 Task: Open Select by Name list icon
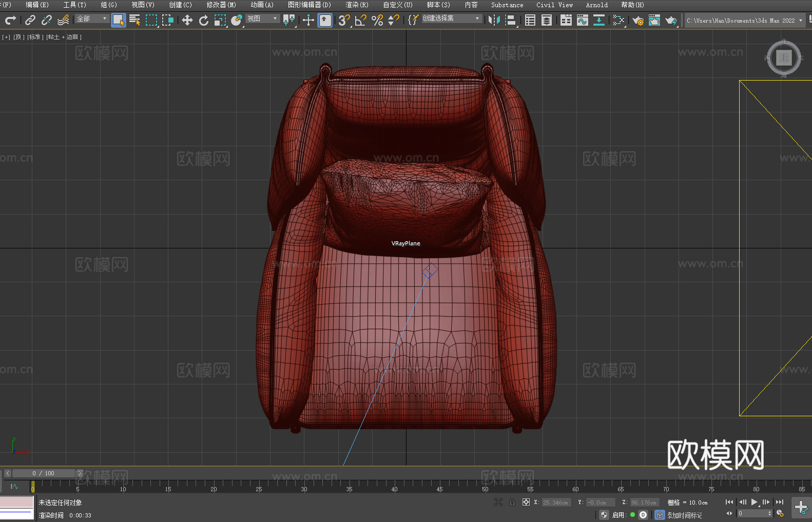coord(135,20)
